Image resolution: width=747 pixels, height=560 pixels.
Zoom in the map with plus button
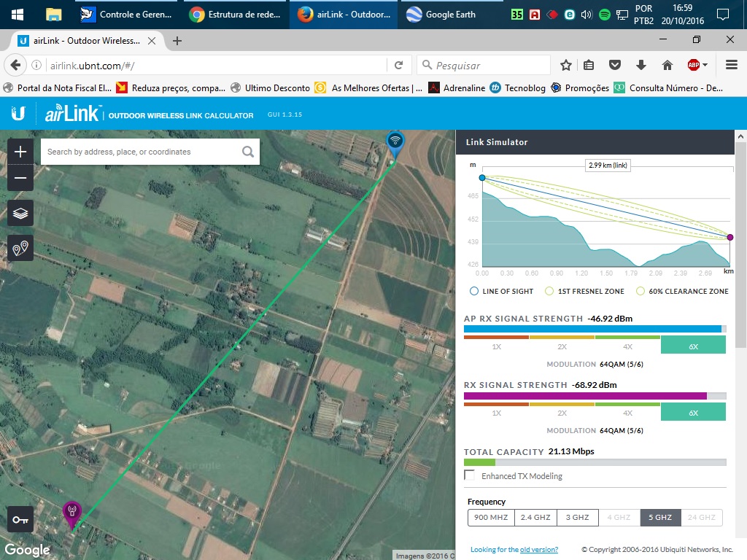pyautogui.click(x=20, y=152)
